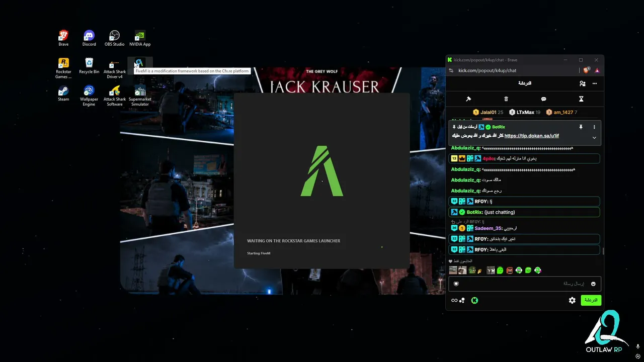Open Rockstar Games Launcher shortcut
644x362 pixels.
[63, 68]
